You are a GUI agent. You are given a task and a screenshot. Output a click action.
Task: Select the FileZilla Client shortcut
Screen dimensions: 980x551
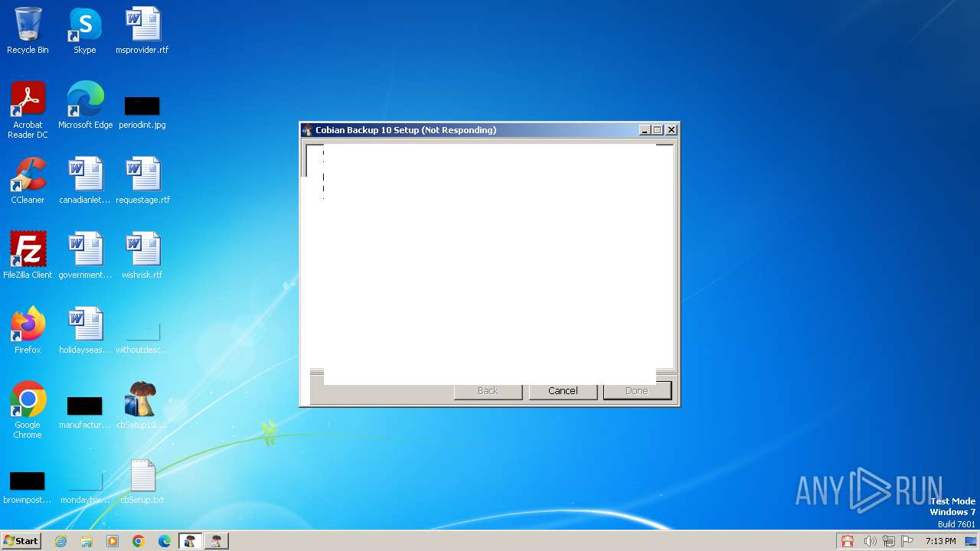(x=28, y=256)
